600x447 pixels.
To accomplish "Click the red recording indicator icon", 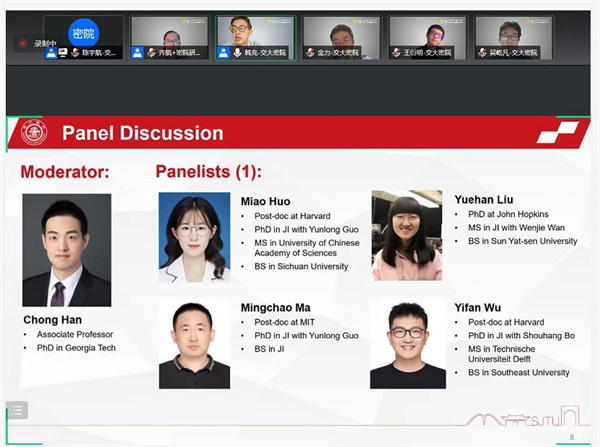I will (23, 43).
